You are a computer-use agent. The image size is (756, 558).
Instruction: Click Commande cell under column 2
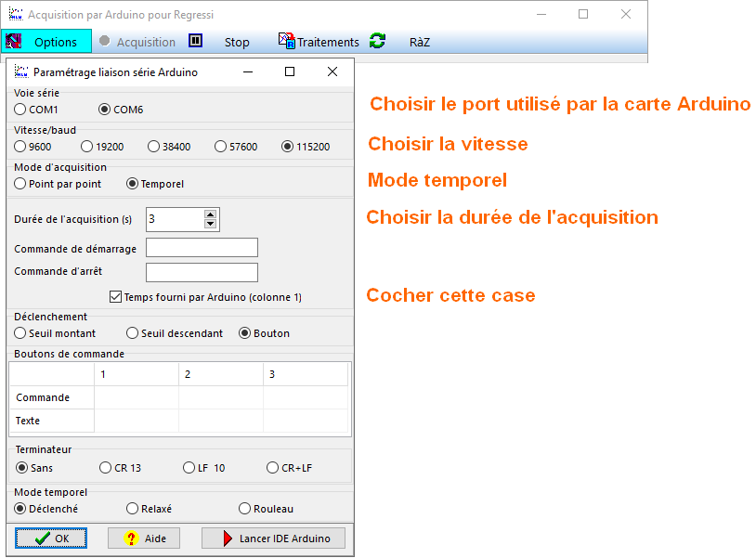(221, 397)
